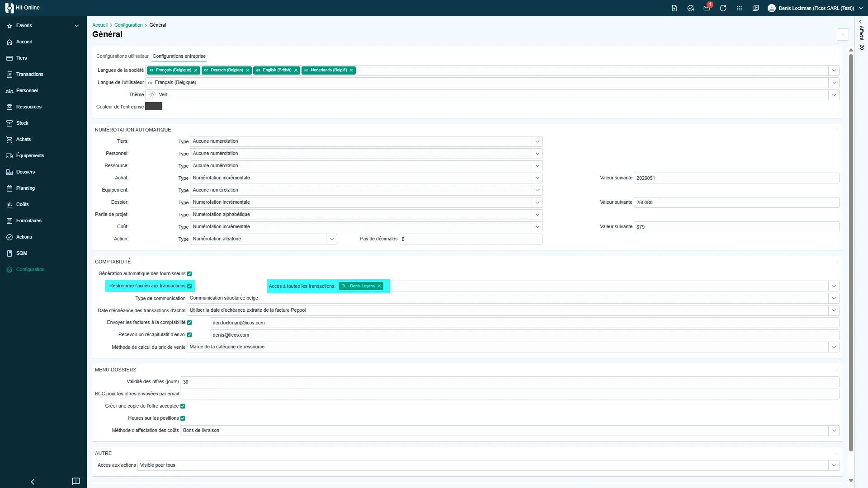
Task: Collapse the sidebar with the left arrow
Action: click(33, 482)
